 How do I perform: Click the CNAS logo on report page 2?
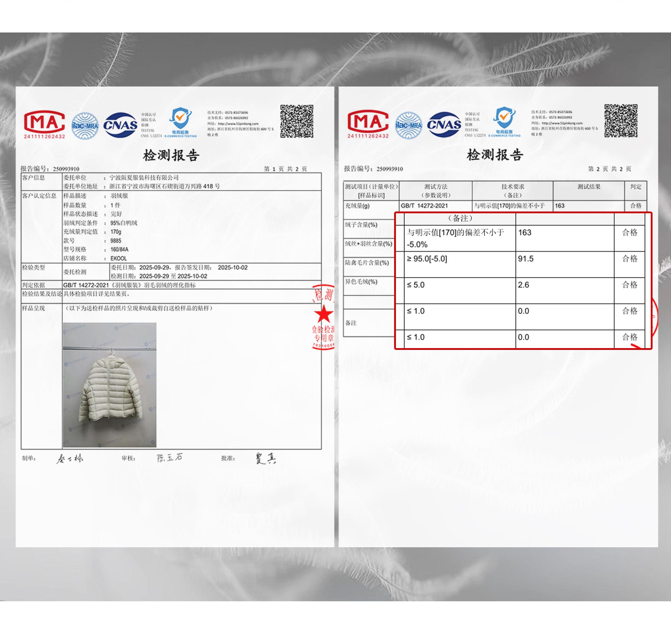click(444, 125)
